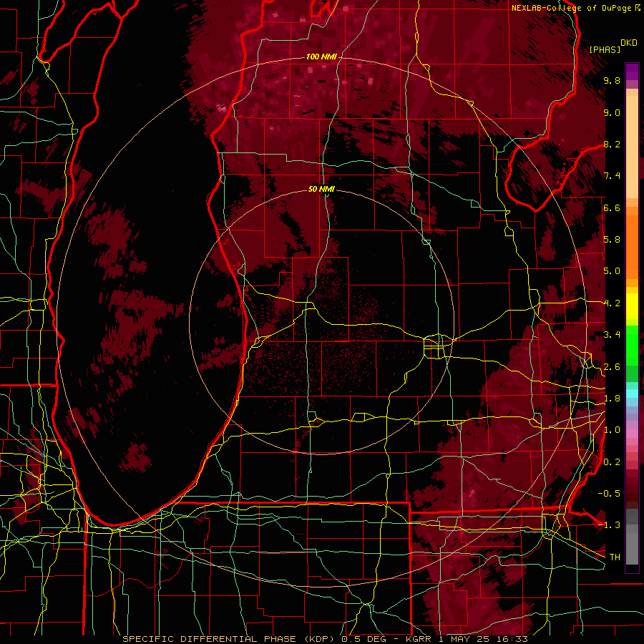
Task: Click the -1.3 value on the scale
Action: click(609, 525)
